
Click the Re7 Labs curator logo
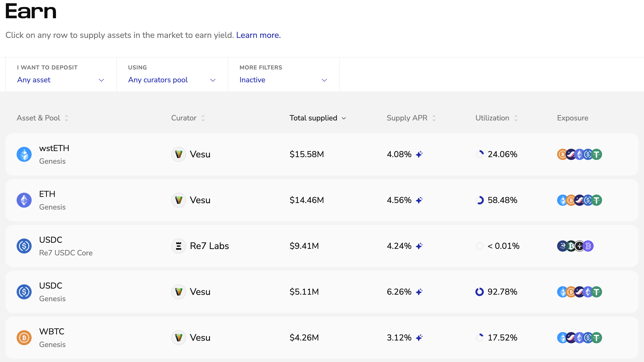tap(178, 246)
